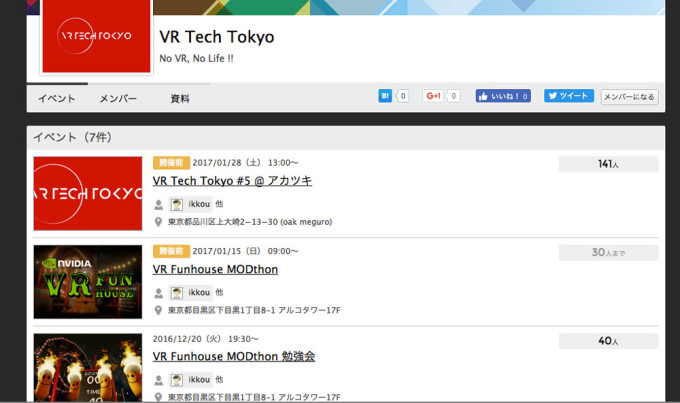Image resolution: width=680 pixels, height=403 pixels.
Task: Open the VR Funhouse MODthon 勉強会 link
Action: [234, 357]
